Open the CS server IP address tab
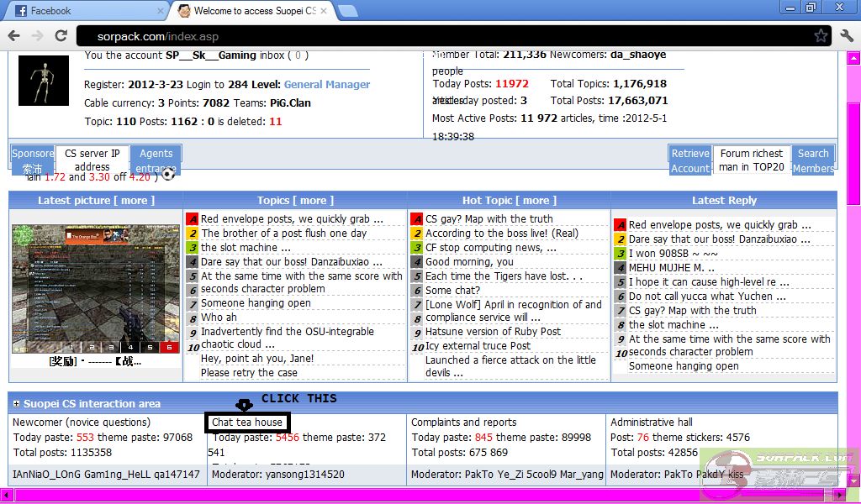The image size is (861, 504). coord(92,160)
